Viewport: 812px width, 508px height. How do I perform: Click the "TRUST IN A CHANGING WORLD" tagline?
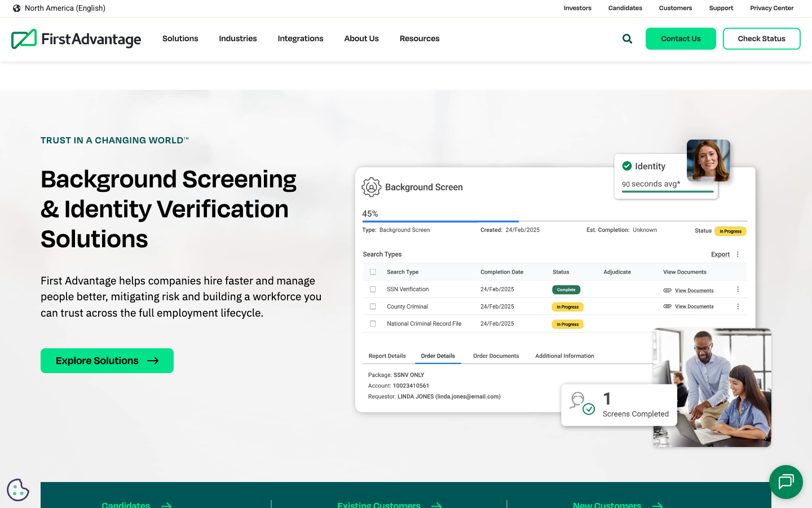(x=114, y=141)
